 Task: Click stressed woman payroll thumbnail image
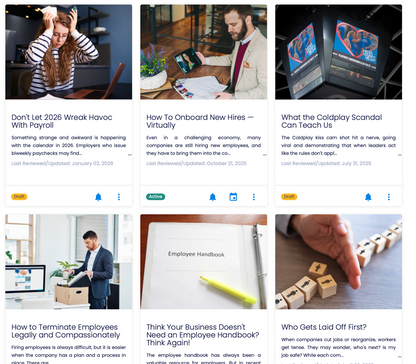69,52
